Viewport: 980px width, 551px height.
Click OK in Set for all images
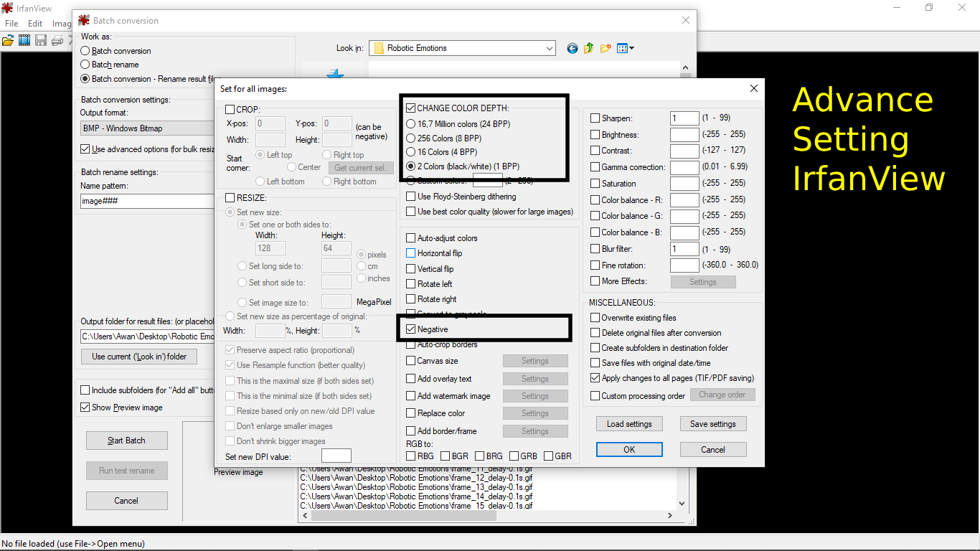tap(629, 450)
